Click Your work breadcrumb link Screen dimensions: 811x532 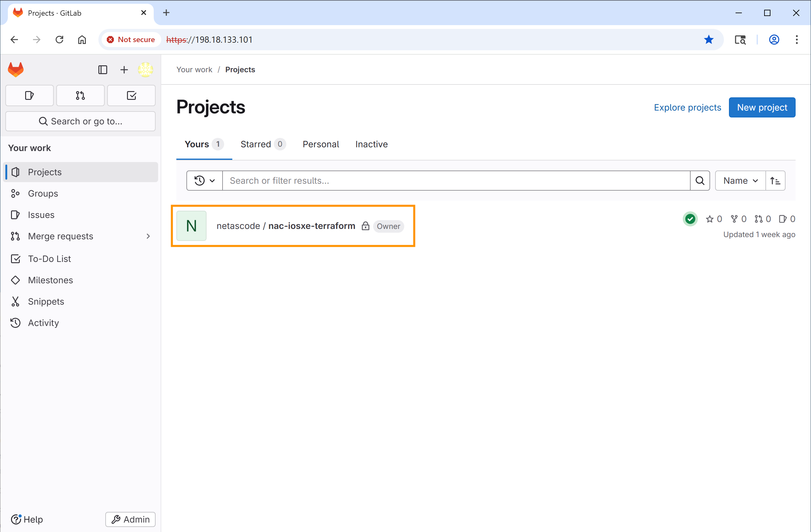[194, 69]
